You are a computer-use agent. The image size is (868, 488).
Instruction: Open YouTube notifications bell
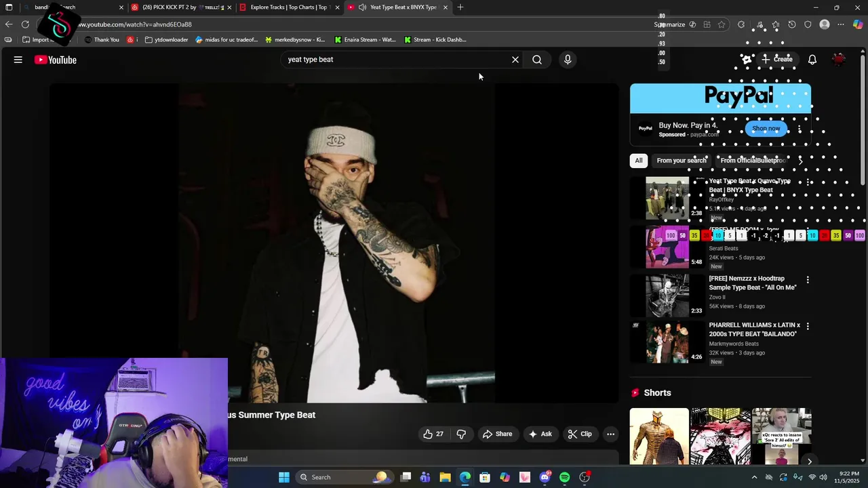pyautogui.click(x=812, y=60)
